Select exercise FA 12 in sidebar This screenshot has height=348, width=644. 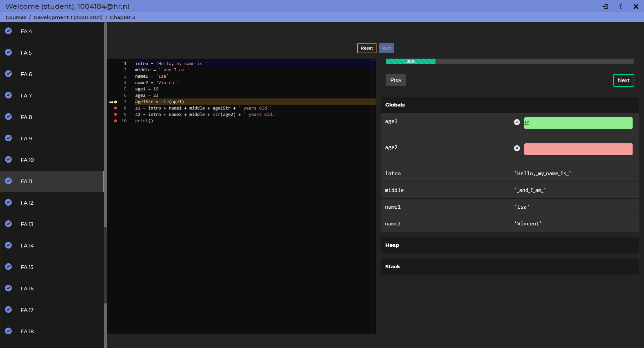pyautogui.click(x=52, y=203)
